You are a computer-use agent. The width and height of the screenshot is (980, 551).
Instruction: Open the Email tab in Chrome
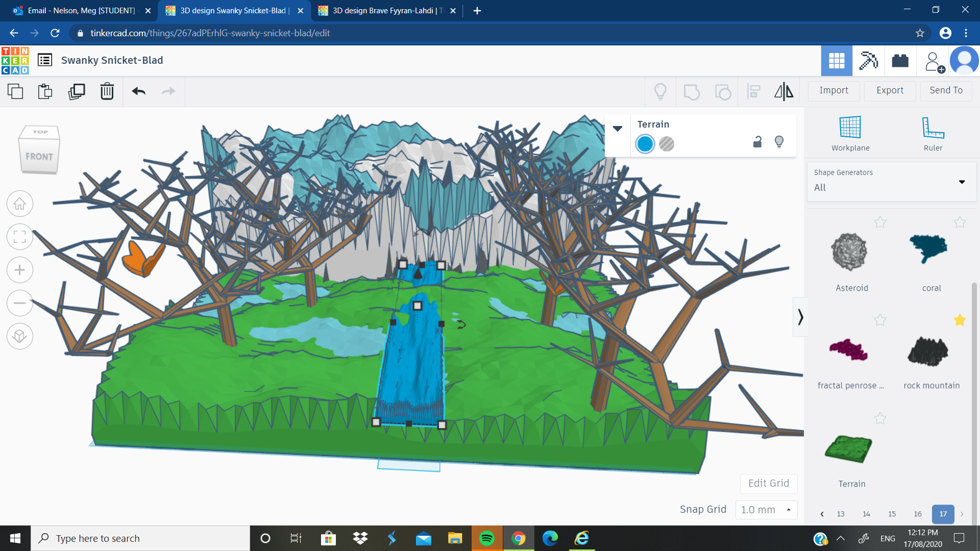point(82,10)
